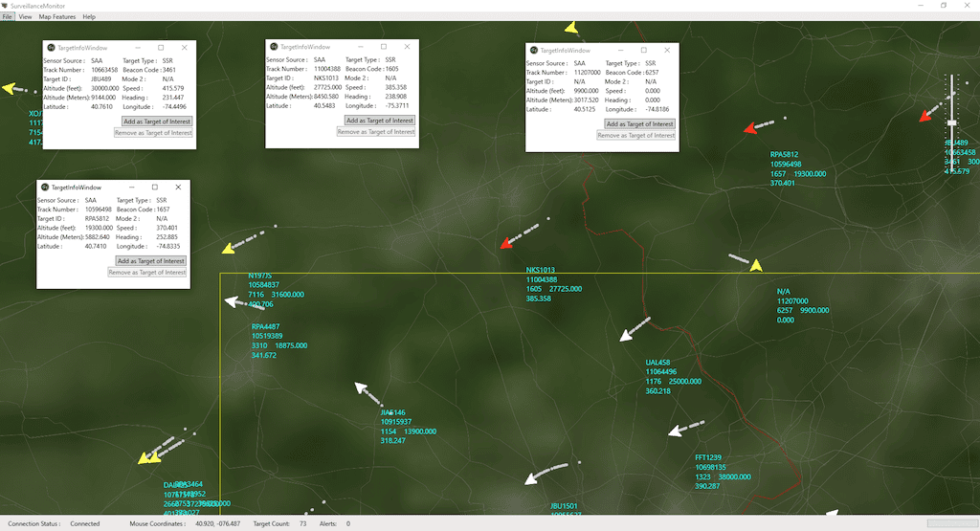980x531 pixels.
Task: Click Beacon Code 3461 in the JBU489 window
Action: (169, 70)
